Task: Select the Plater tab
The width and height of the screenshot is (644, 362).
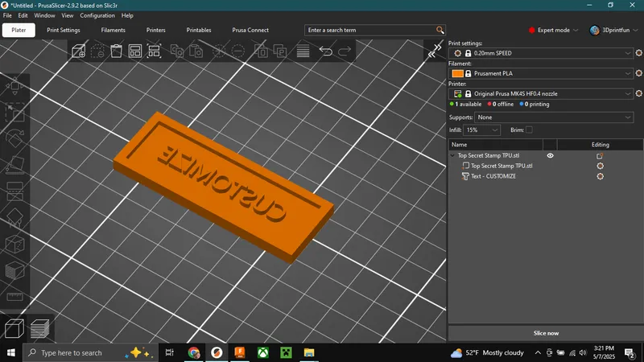Action: (19, 30)
